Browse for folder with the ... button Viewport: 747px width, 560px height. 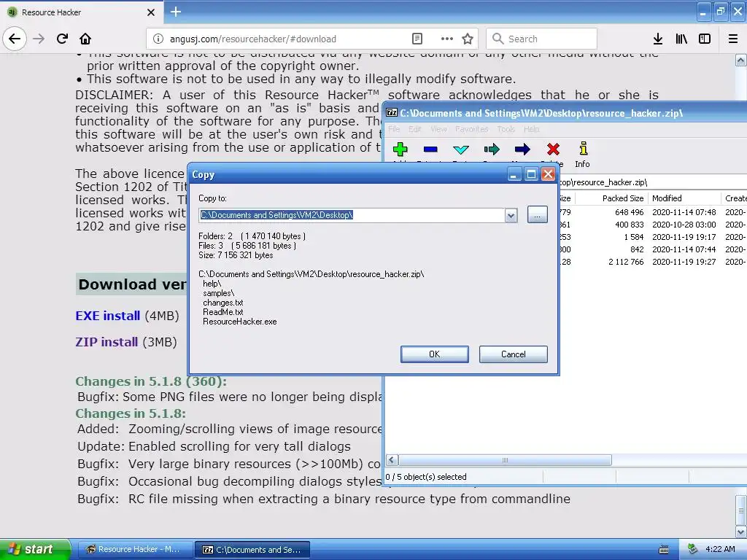pyautogui.click(x=538, y=215)
